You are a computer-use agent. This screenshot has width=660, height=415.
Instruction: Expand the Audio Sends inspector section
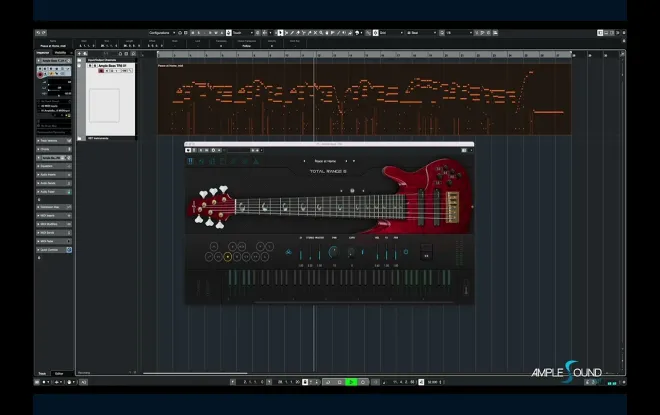(54, 183)
